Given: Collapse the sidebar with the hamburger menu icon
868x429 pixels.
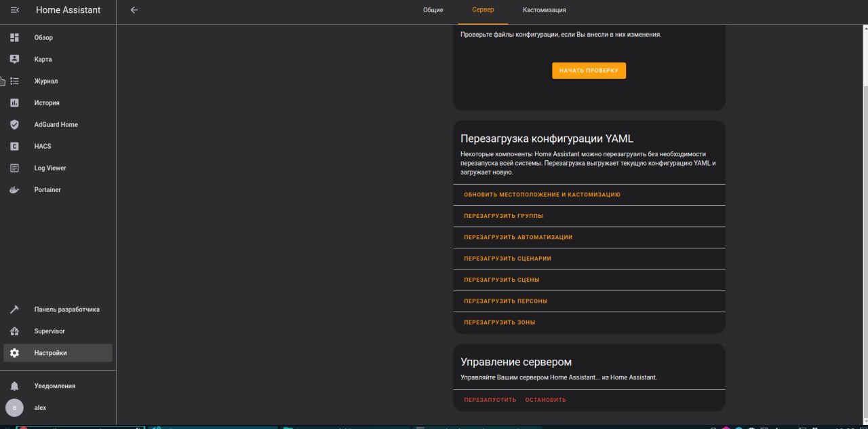Looking at the screenshot, I should (15, 10).
